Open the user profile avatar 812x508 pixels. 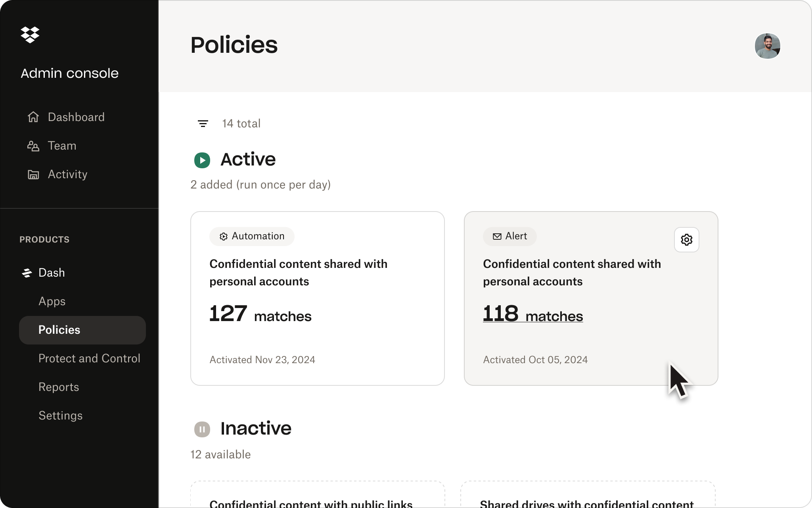pos(767,46)
